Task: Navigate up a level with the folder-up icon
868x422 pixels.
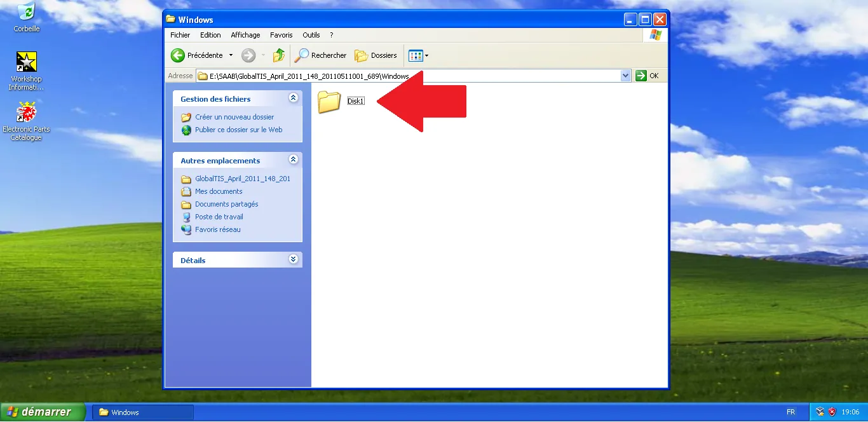Action: pos(278,55)
